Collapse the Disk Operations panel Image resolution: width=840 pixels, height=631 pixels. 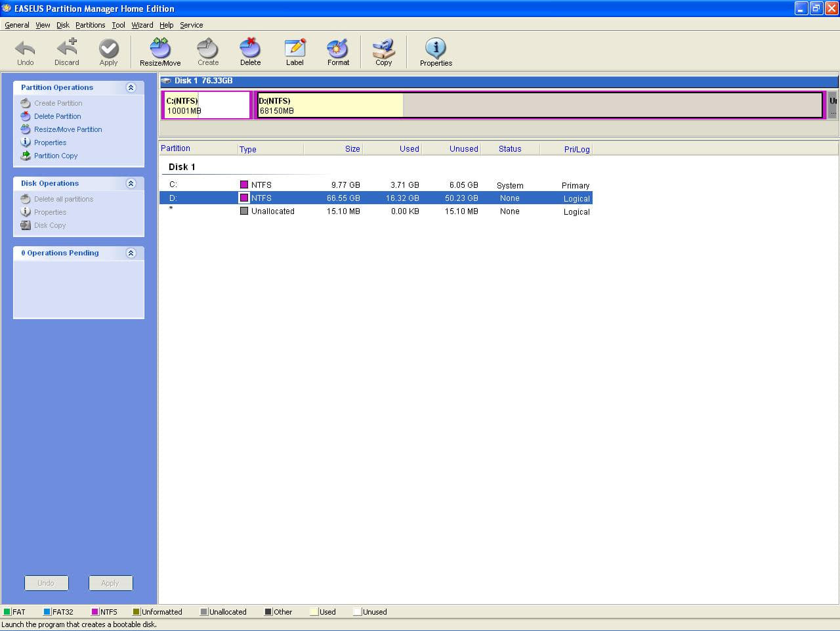[x=131, y=183]
